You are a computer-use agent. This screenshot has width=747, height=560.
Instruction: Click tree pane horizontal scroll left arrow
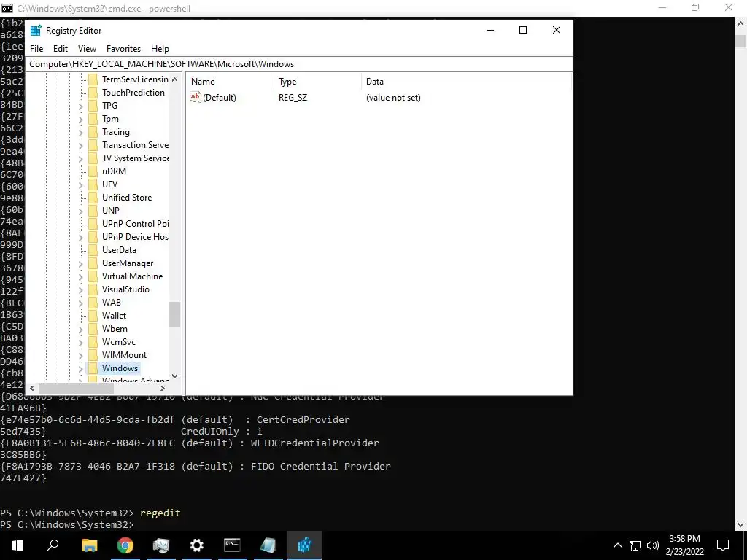(32, 388)
